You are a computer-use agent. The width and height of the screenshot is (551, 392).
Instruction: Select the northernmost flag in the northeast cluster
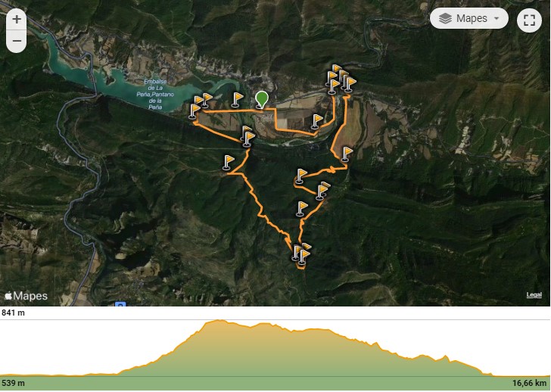[x=337, y=69]
